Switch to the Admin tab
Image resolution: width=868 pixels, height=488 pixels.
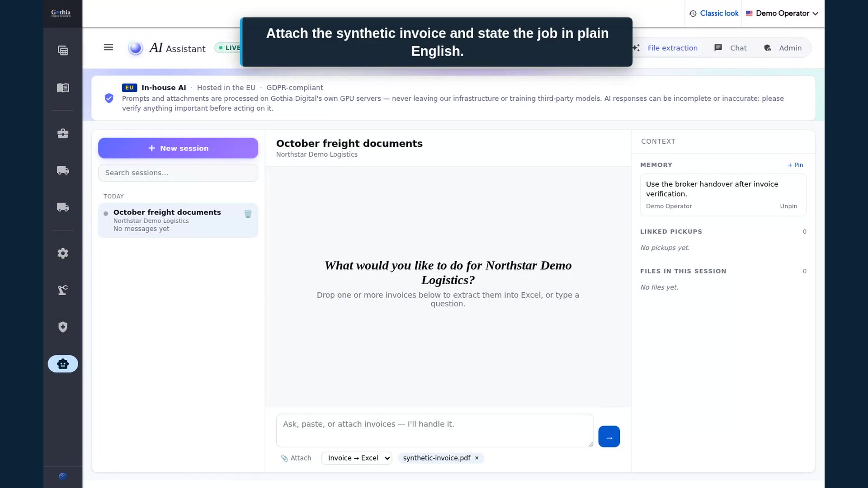point(783,48)
